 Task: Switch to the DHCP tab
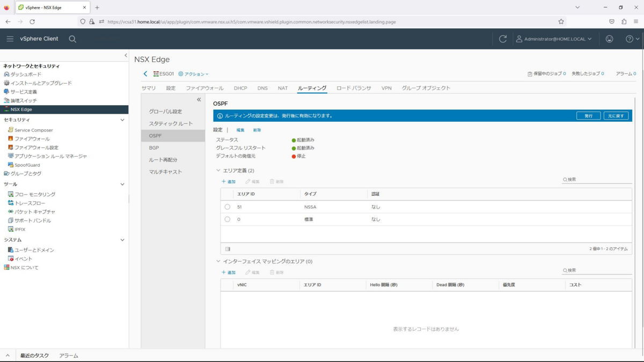[x=240, y=88]
